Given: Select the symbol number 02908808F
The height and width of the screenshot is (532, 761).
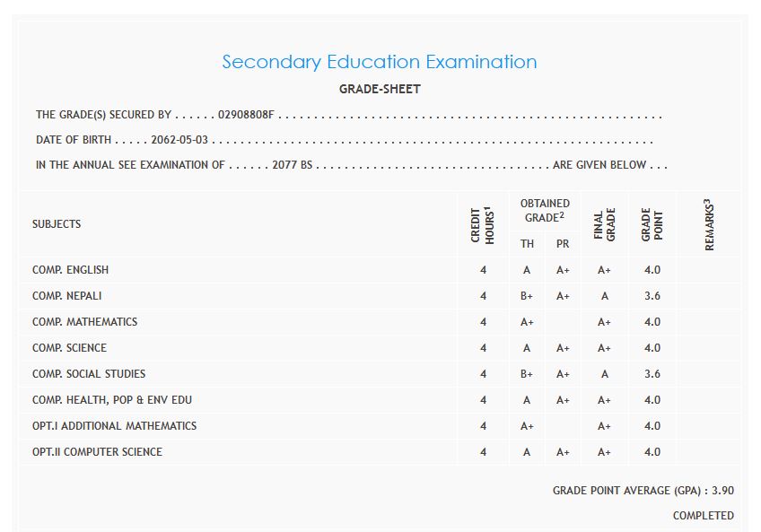Looking at the screenshot, I should [x=245, y=115].
